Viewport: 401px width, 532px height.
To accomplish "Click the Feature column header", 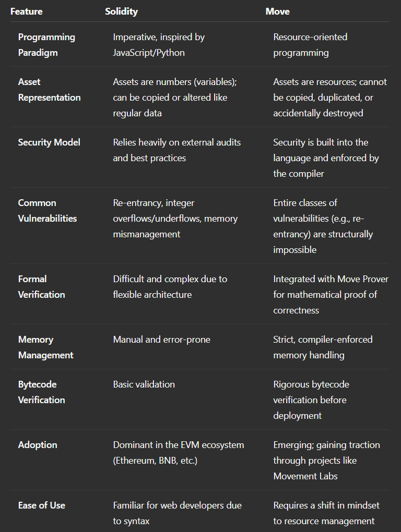I will pos(27,11).
